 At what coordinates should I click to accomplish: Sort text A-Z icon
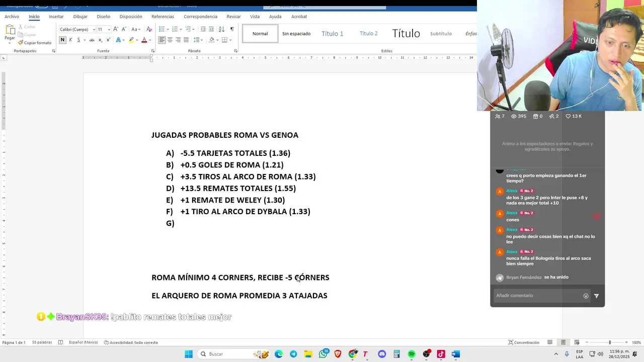(221, 29)
